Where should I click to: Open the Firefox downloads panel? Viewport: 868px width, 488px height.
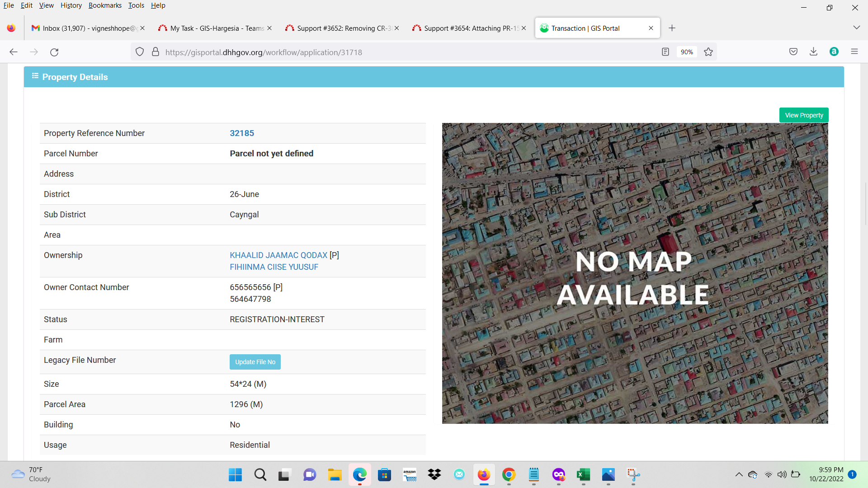[x=814, y=52]
